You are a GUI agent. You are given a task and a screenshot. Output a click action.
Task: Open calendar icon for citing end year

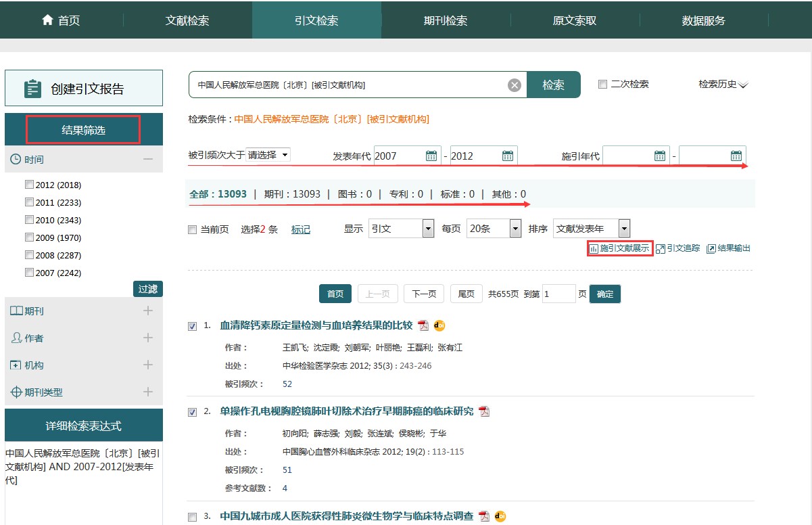pos(736,156)
